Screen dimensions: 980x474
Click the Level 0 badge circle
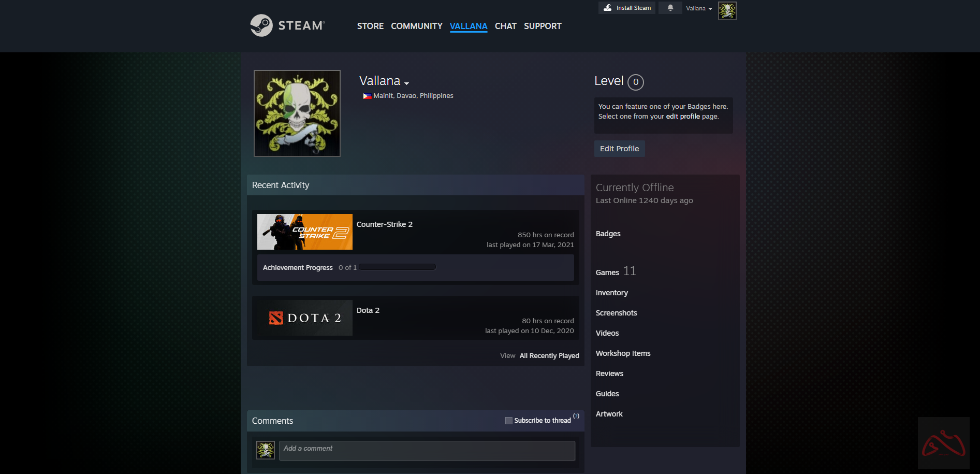pyautogui.click(x=635, y=82)
